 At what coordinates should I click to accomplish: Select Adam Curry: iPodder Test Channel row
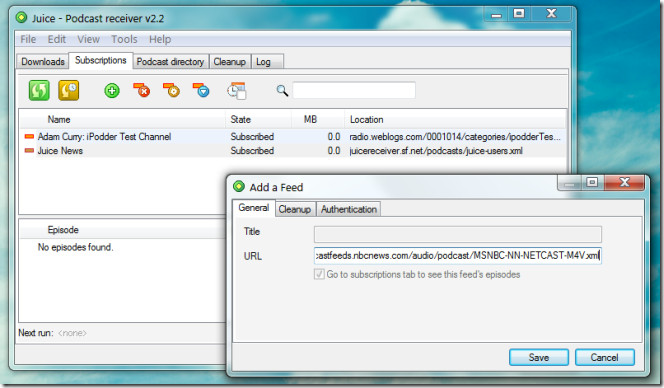(x=292, y=136)
